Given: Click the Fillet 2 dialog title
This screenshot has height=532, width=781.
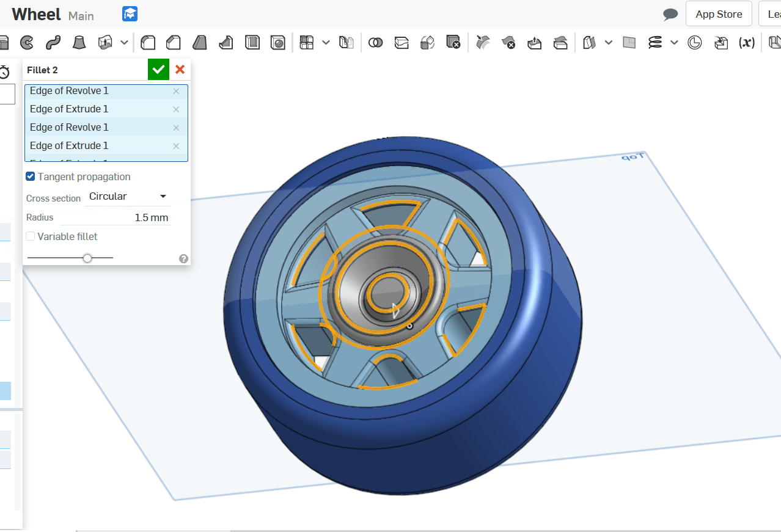Looking at the screenshot, I should pyautogui.click(x=42, y=70).
